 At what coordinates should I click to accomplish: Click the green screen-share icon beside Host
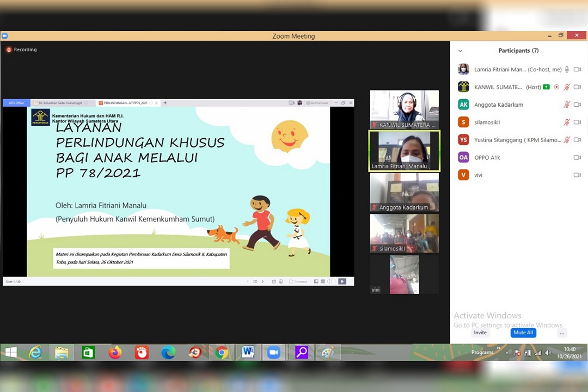point(546,87)
